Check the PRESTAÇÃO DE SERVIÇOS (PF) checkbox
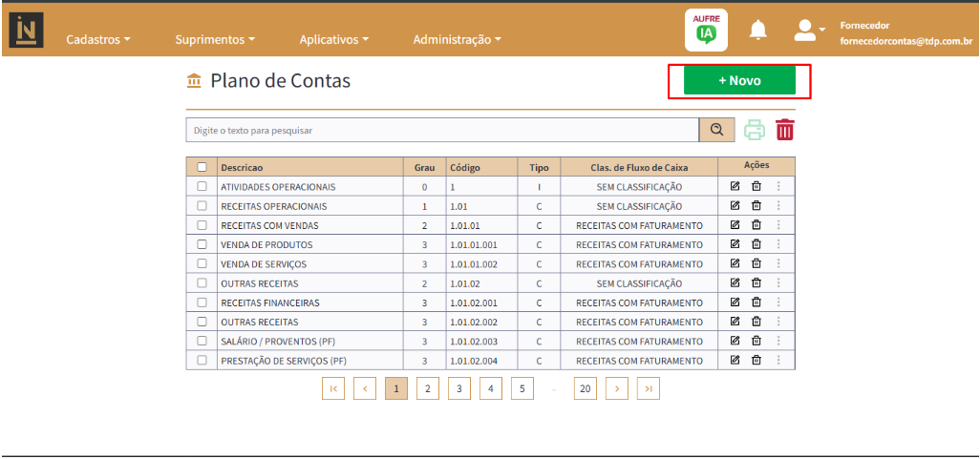This screenshot has height=459, width=980. click(202, 361)
